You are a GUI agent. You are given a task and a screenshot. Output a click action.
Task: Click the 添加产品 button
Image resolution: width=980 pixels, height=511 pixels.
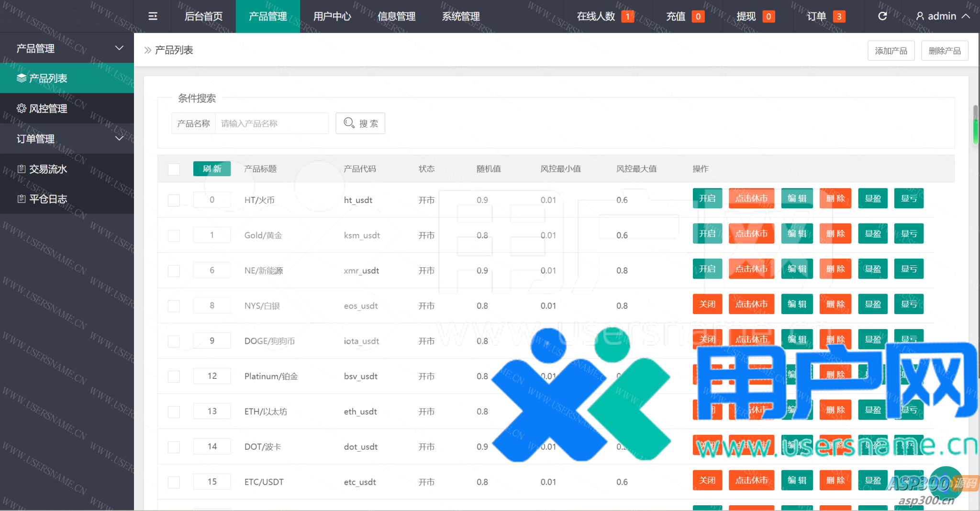point(891,51)
